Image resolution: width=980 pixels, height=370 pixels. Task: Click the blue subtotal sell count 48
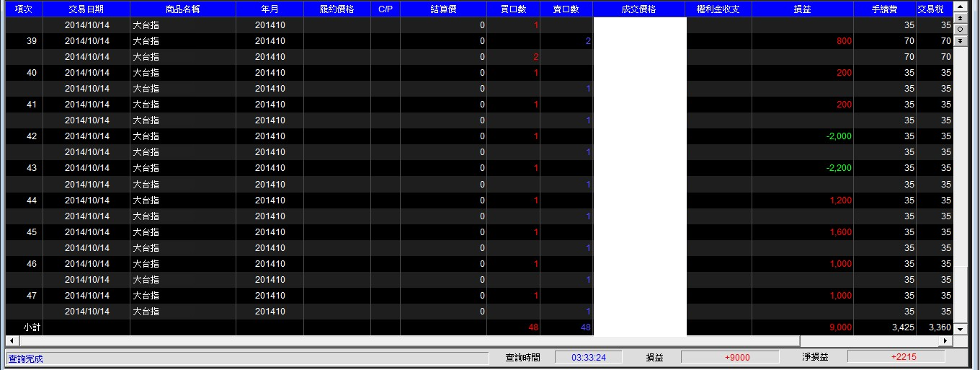click(585, 327)
